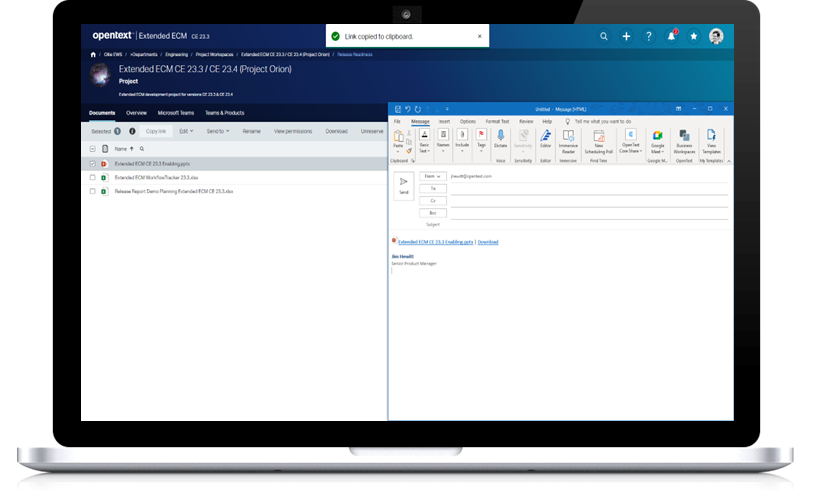Image resolution: width=813 pixels, height=499 pixels.
Task: Click Copy link button in ECM toolbar
Action: pyautogui.click(x=156, y=131)
